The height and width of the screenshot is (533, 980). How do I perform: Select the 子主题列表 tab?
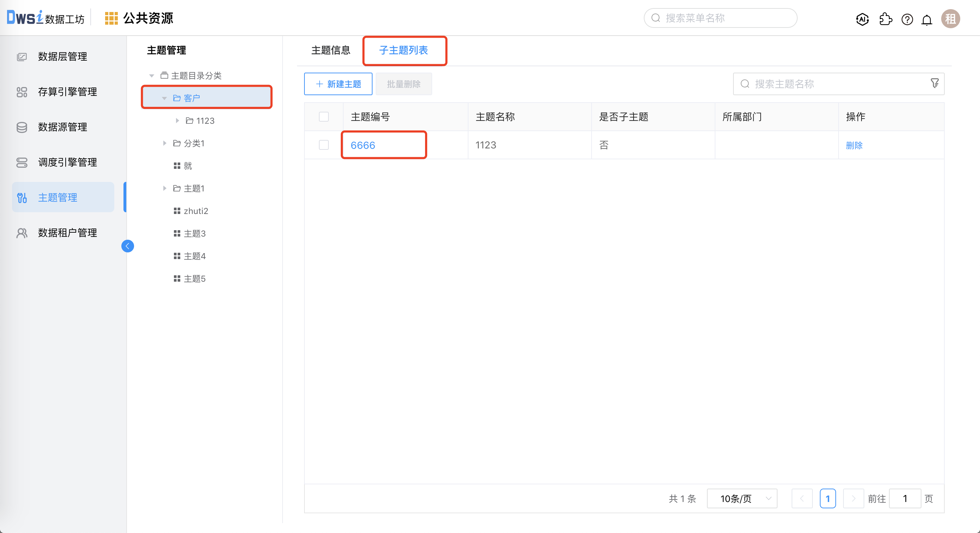(x=404, y=50)
